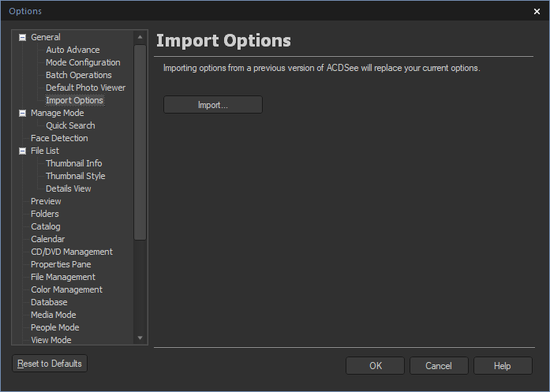Click Reset to Defaults button
The width and height of the screenshot is (550, 392).
50,364
